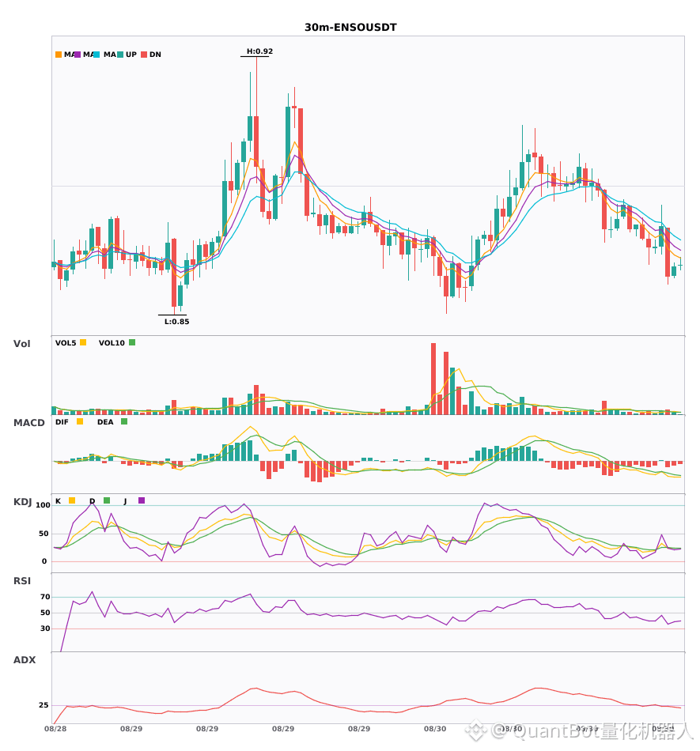Viewport: 700px width, 751px height.
Task: Select the DIF legend text
Action: pyautogui.click(x=62, y=422)
